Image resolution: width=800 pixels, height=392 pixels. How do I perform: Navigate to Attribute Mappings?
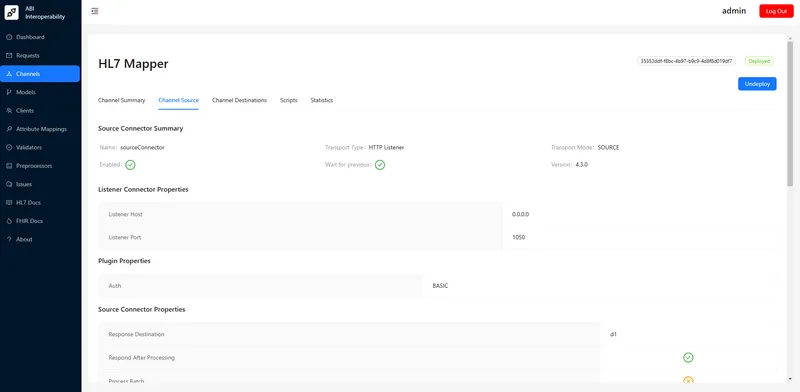pos(40,129)
